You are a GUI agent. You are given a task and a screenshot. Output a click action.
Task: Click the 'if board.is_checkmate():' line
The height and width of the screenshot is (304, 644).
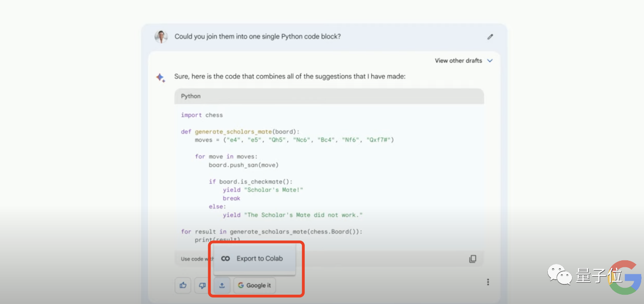click(250, 181)
